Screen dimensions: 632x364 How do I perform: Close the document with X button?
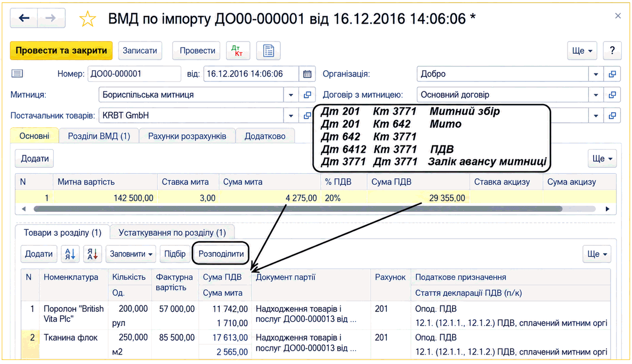[x=618, y=16]
